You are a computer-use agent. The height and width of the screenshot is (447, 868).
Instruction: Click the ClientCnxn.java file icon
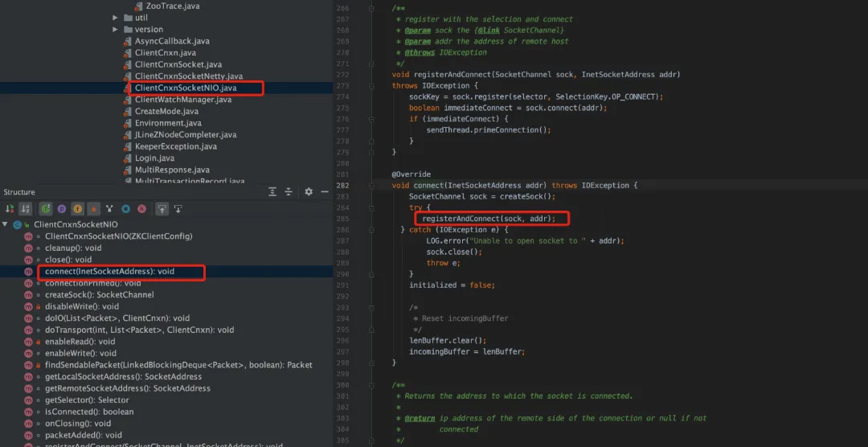[129, 53]
